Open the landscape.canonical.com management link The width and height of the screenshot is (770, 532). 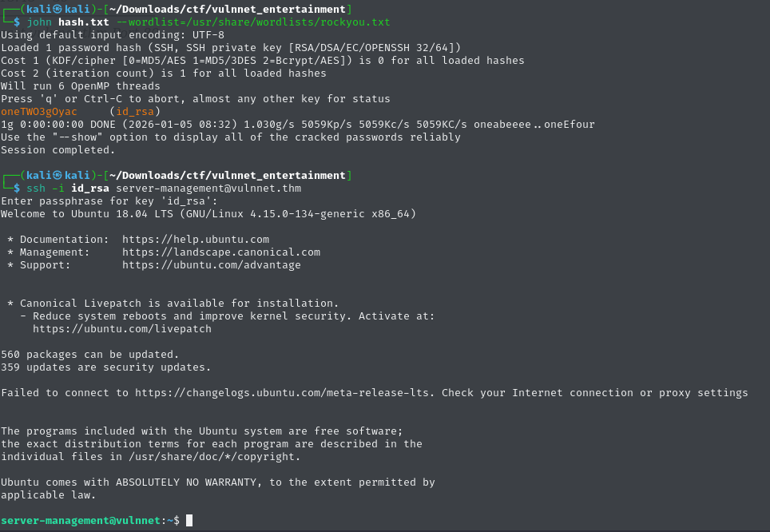[x=221, y=252]
